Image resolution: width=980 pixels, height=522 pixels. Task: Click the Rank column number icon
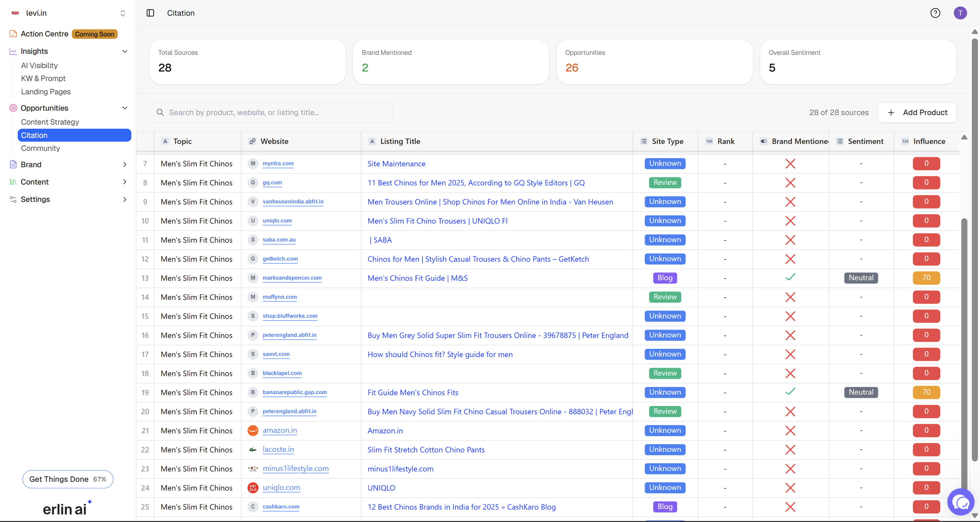click(709, 141)
